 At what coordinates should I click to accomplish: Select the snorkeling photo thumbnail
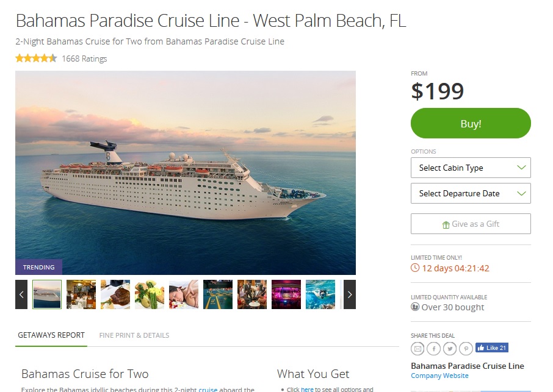coord(320,294)
